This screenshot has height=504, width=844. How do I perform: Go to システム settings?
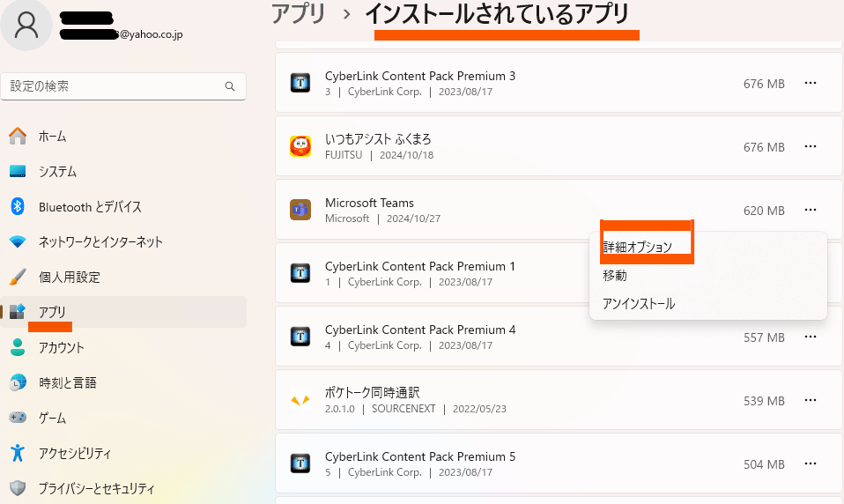tap(123, 171)
